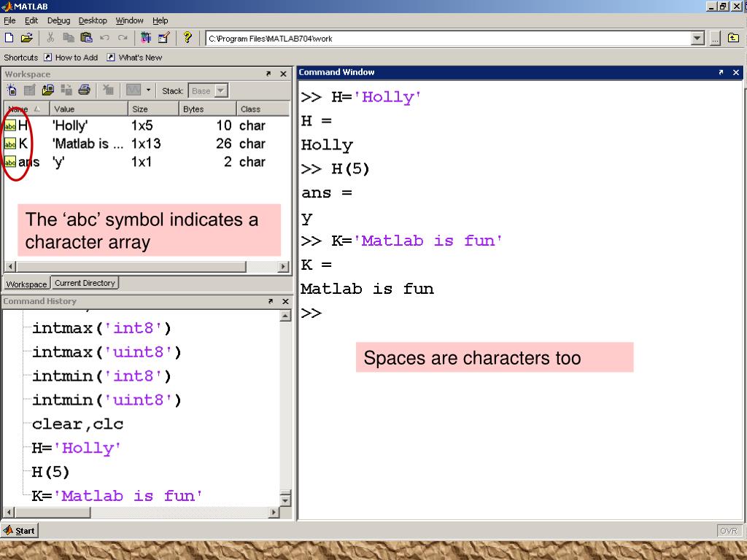Close the Command History panel
Screen dimensions: 747x560
coord(285,301)
